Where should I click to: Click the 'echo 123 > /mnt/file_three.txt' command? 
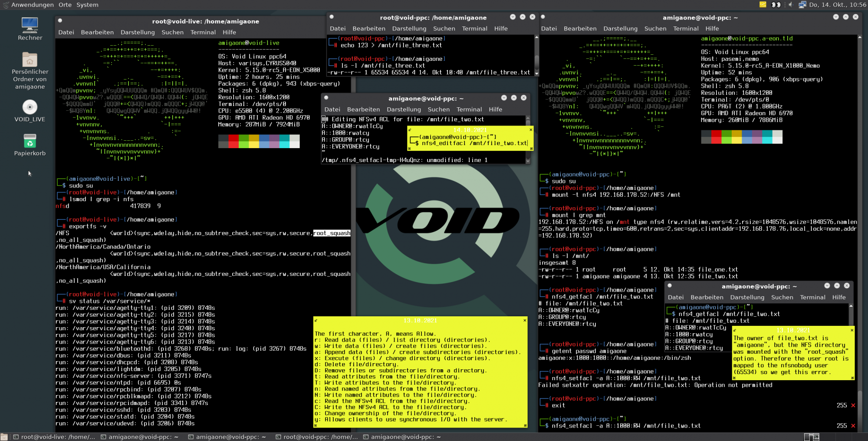391,45
